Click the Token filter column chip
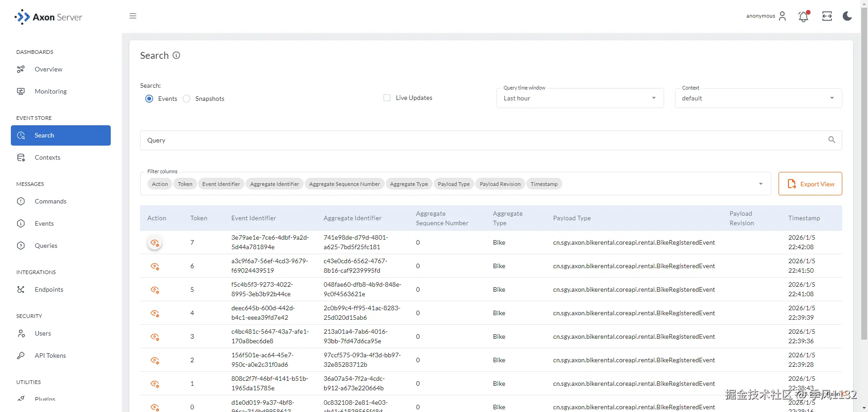The height and width of the screenshot is (412, 868). [x=185, y=184]
